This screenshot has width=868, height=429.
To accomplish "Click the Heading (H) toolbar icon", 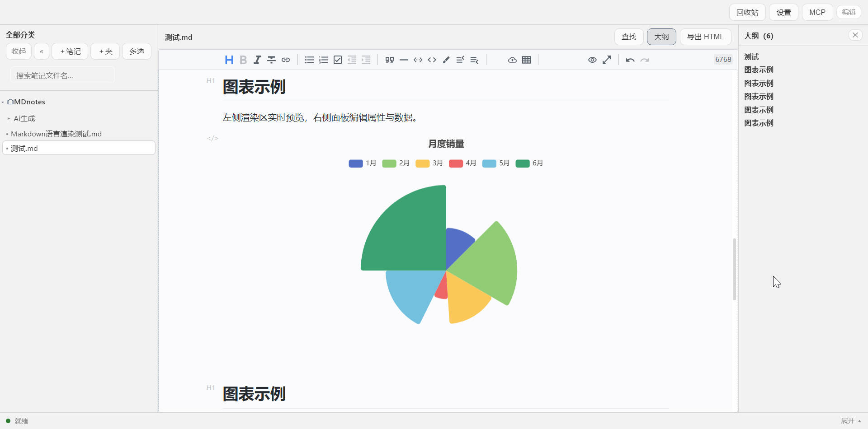I will [229, 60].
